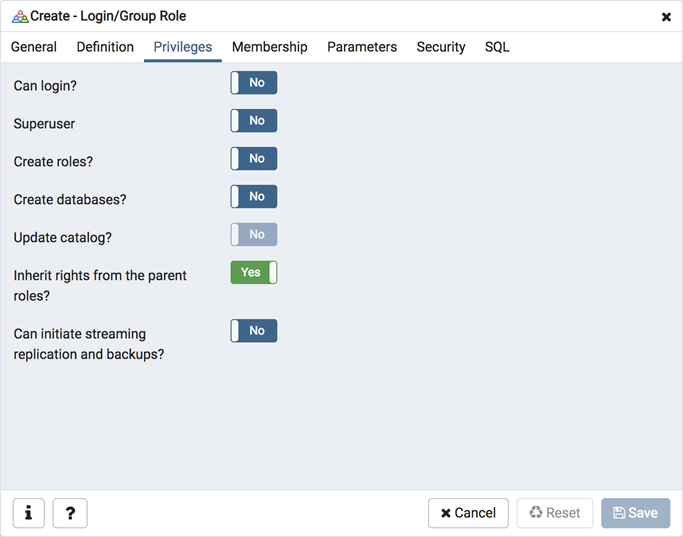Open the Definition tab

[105, 47]
